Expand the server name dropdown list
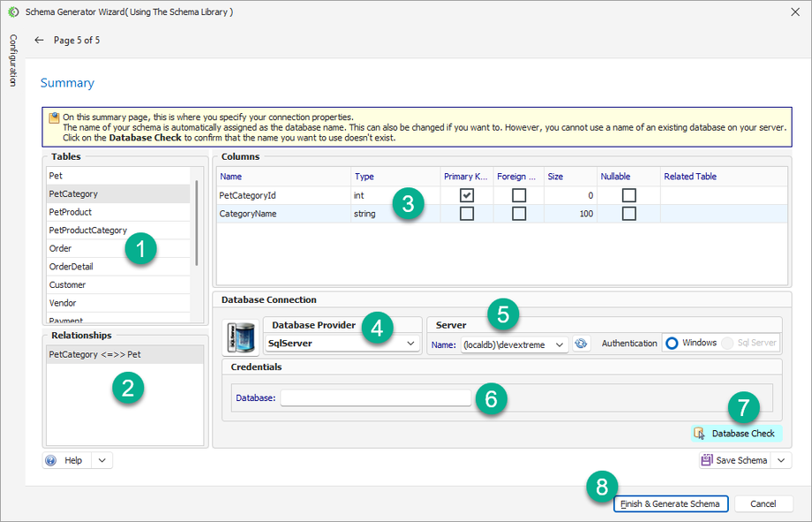 (x=559, y=344)
